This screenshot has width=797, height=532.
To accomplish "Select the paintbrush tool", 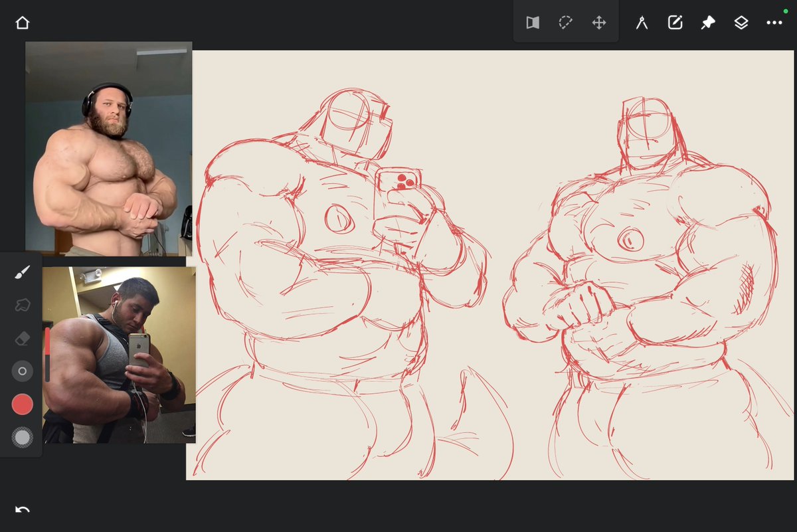I will click(22, 272).
